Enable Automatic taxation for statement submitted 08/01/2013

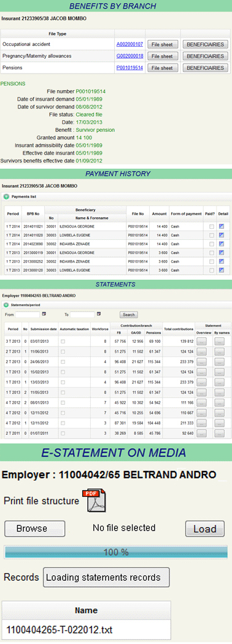[63, 403]
